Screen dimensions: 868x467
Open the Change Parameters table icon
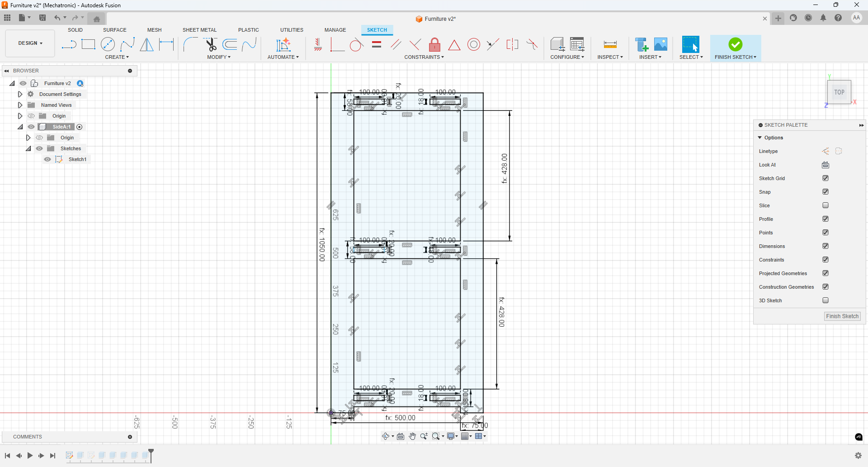click(577, 44)
